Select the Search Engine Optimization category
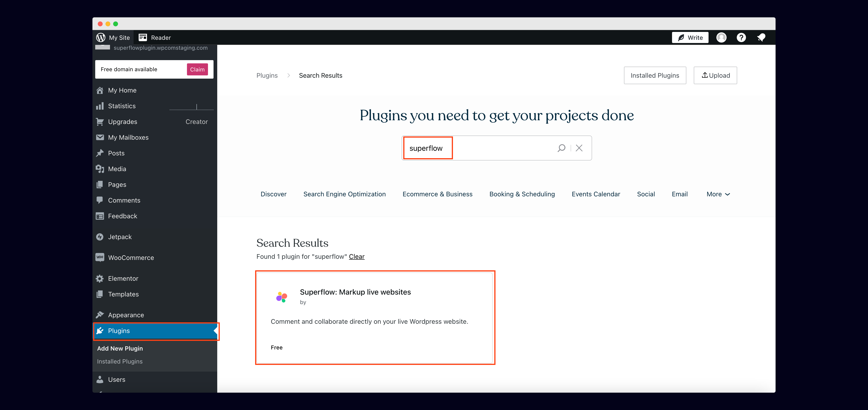The width and height of the screenshot is (868, 410). coord(344,194)
